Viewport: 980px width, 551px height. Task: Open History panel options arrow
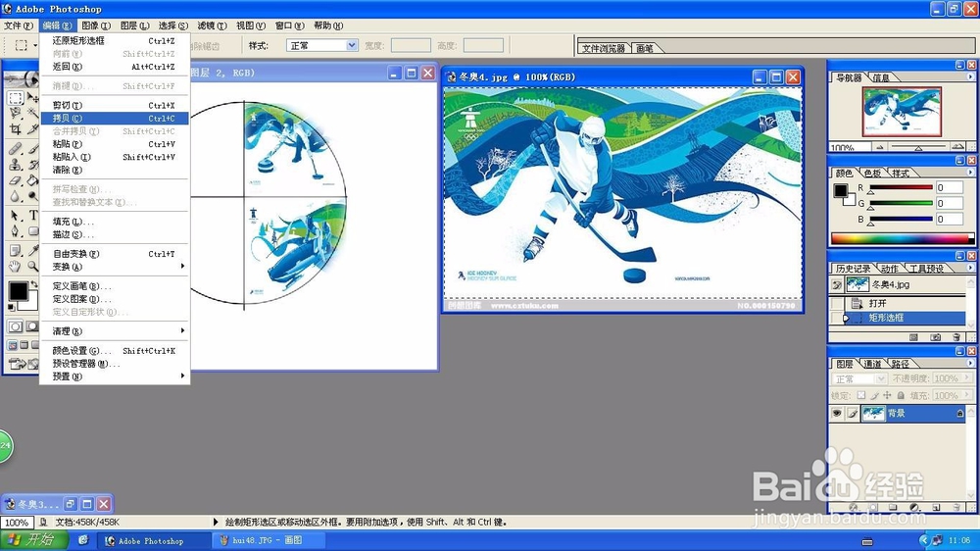coord(970,268)
